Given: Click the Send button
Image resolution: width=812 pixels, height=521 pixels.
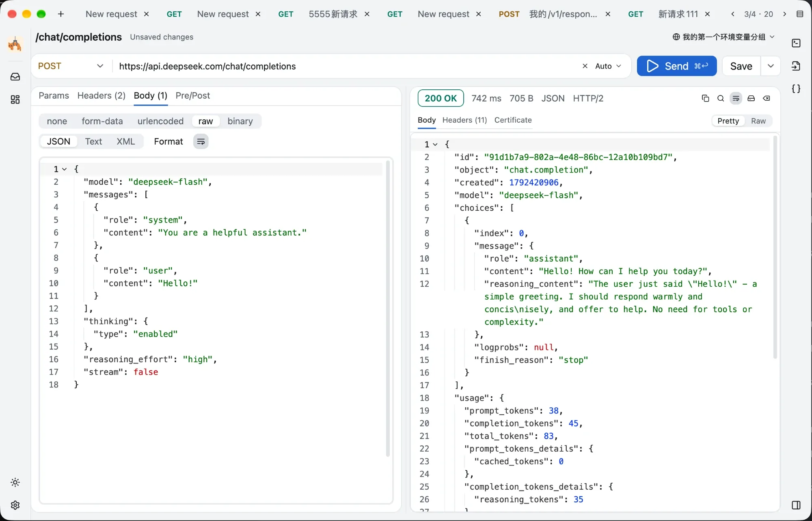Looking at the screenshot, I should 676,66.
